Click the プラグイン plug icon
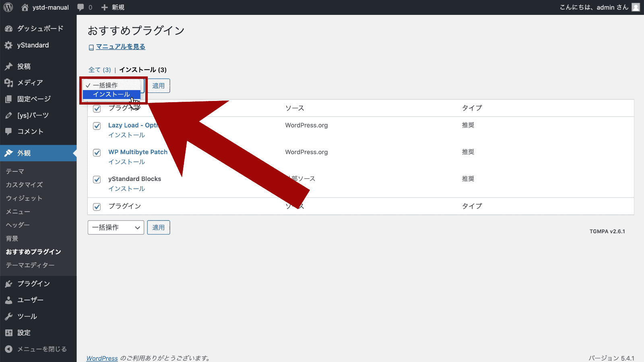This screenshot has width=644, height=362. 8,284
